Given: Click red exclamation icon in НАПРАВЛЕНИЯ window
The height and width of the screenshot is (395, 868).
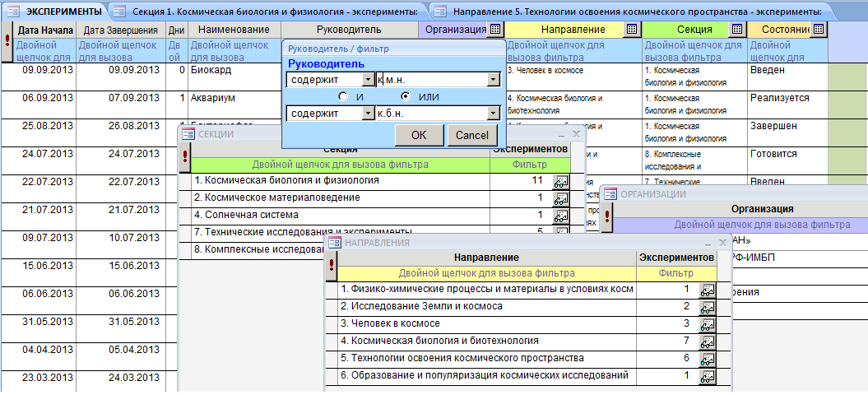Looking at the screenshot, I should click(332, 265).
